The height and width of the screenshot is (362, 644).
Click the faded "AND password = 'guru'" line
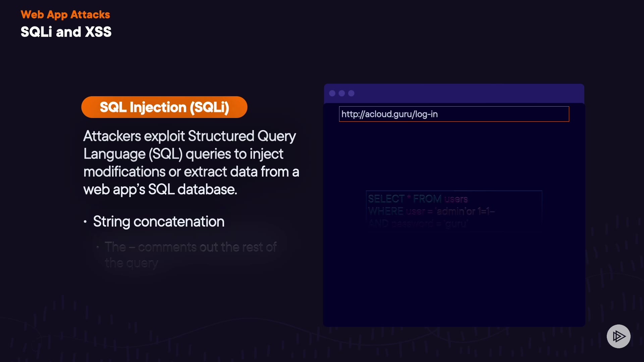point(418,223)
